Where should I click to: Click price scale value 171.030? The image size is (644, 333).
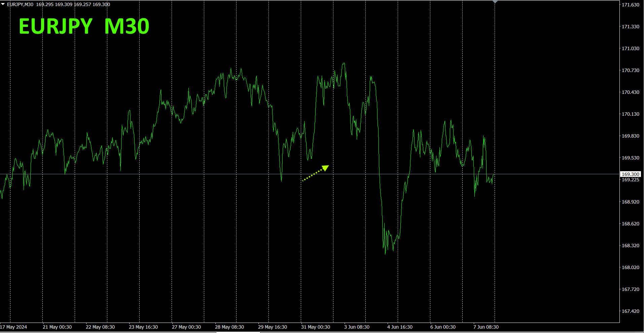point(630,48)
